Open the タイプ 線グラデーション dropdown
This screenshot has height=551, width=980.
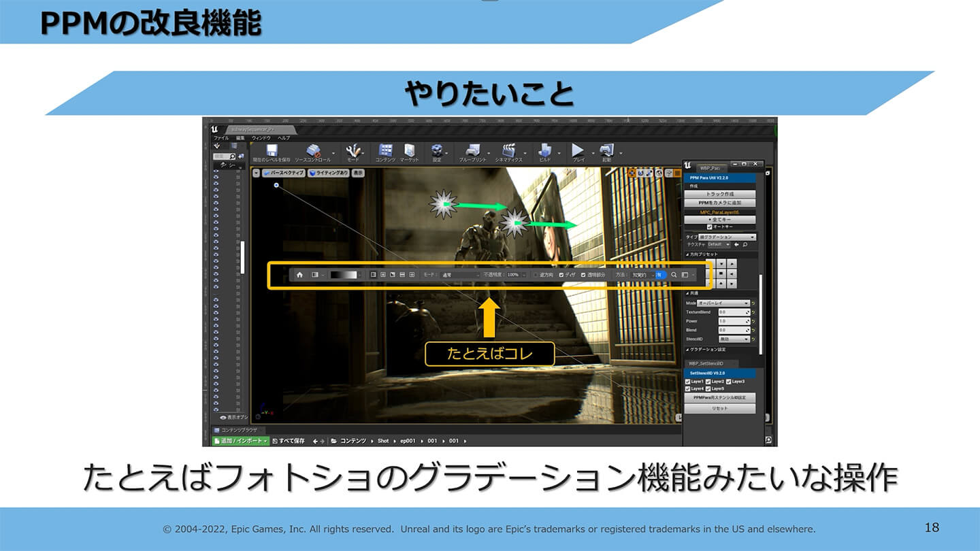(727, 237)
